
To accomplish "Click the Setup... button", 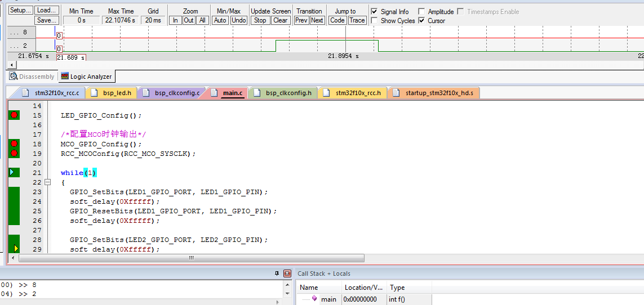I will [20, 11].
